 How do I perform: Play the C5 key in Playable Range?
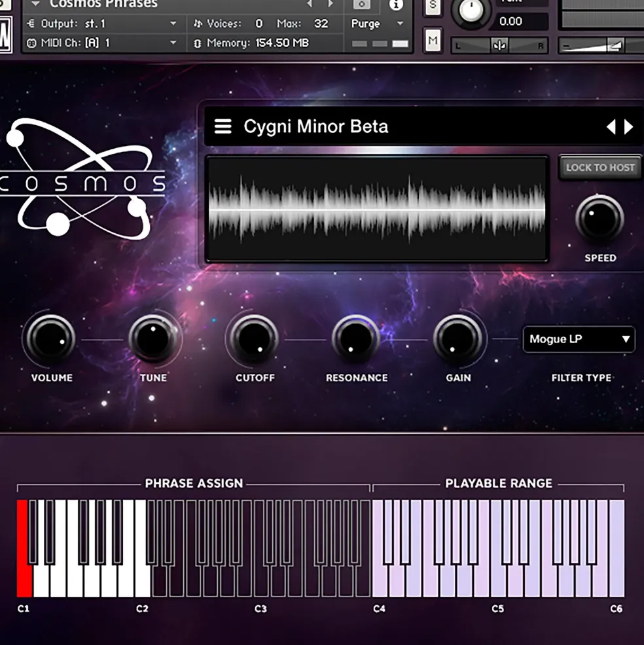click(498, 580)
